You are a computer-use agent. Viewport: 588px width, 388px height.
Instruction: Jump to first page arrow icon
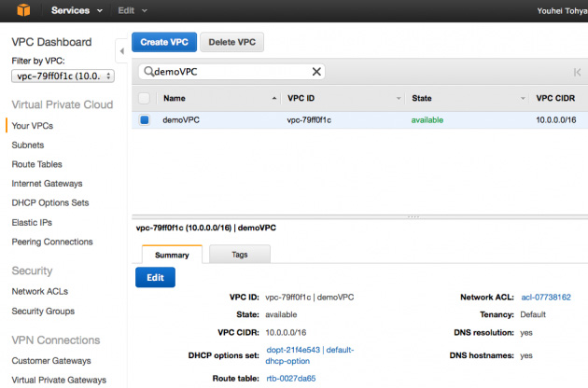[577, 72]
